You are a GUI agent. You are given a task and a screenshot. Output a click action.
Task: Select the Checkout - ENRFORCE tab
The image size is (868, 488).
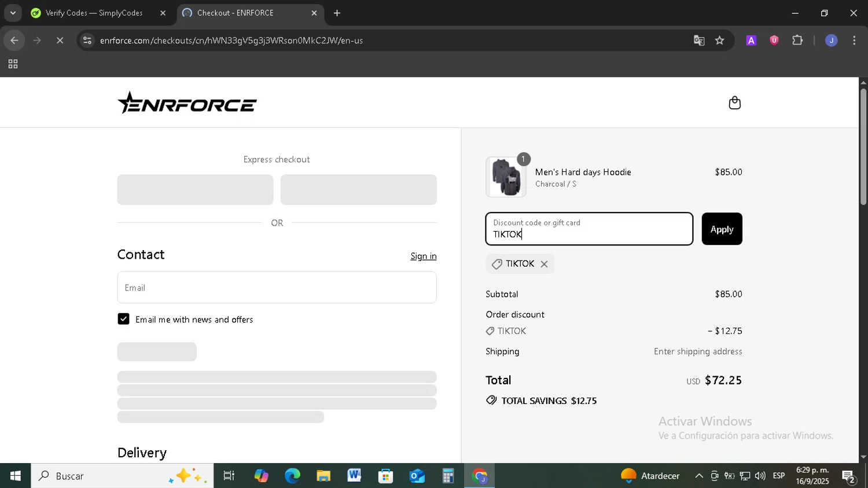[x=243, y=13]
